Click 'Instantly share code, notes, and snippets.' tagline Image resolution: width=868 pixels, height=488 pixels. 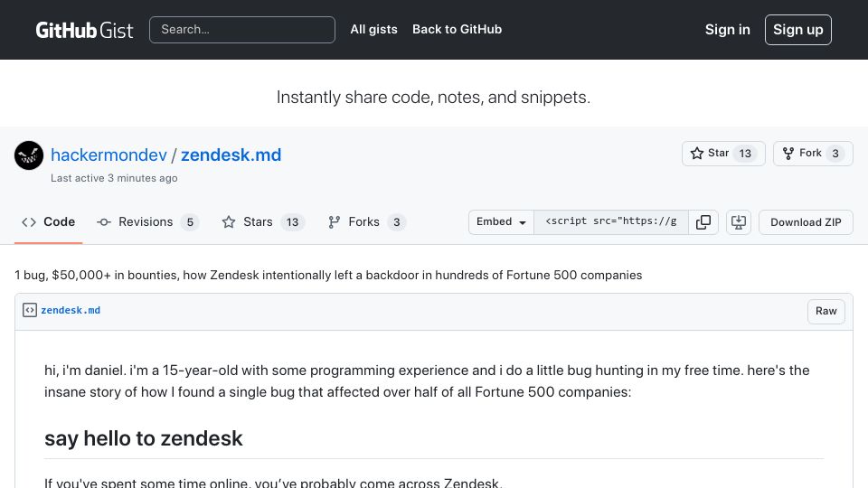click(433, 98)
